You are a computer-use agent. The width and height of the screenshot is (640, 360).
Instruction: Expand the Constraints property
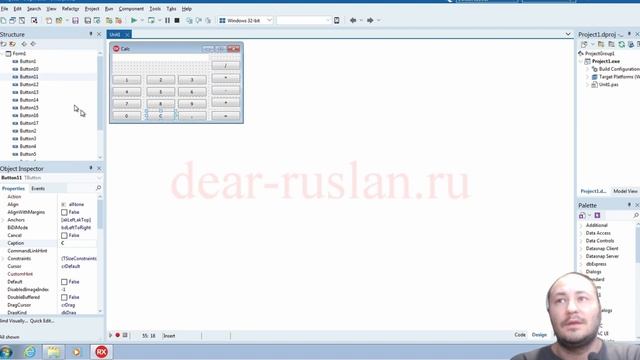point(3,259)
